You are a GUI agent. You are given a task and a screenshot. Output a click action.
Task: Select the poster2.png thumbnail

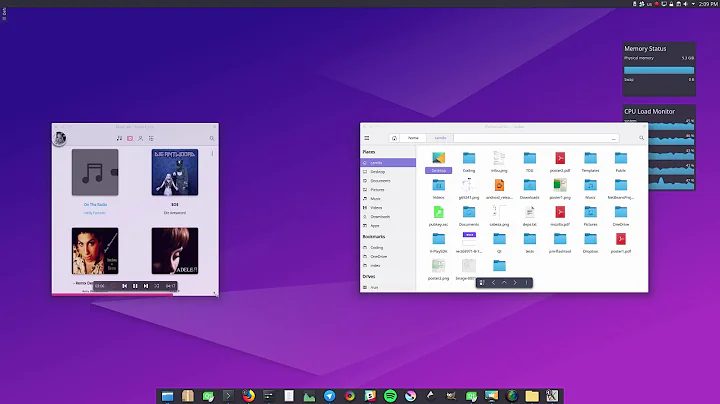(x=439, y=266)
